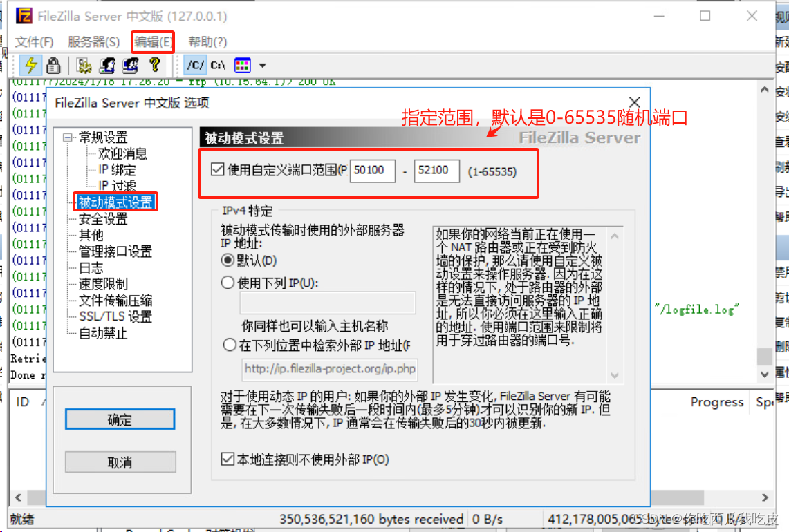Select 欢迎消息 in the options tree
The height and width of the screenshot is (532, 789).
pos(122,153)
